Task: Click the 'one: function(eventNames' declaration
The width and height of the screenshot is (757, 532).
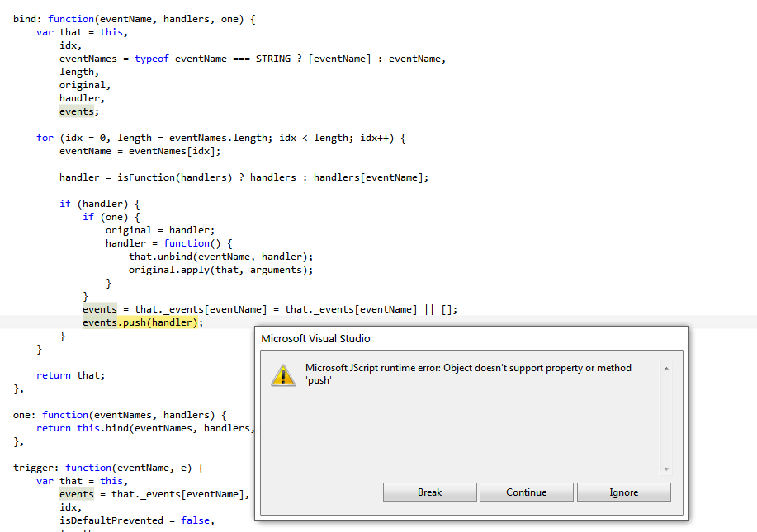Action: coord(120,415)
